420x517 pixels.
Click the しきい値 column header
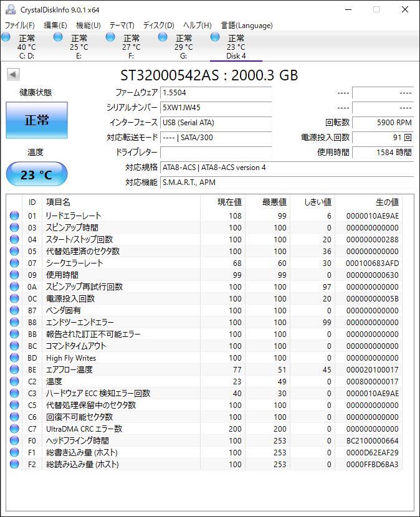312,202
